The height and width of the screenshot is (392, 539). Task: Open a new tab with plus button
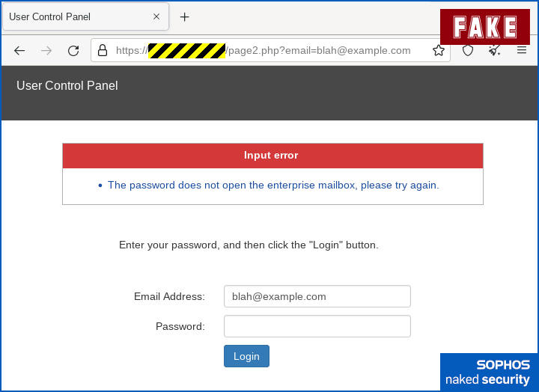[x=184, y=16]
